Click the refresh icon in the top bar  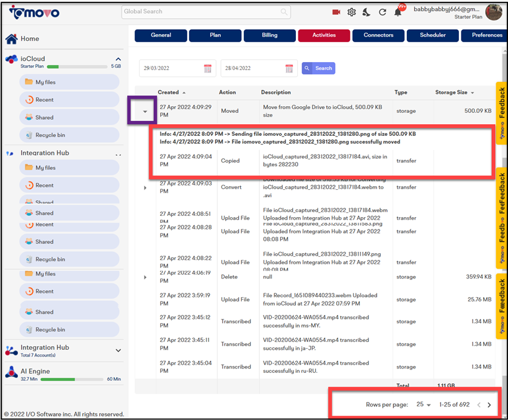pyautogui.click(x=383, y=12)
